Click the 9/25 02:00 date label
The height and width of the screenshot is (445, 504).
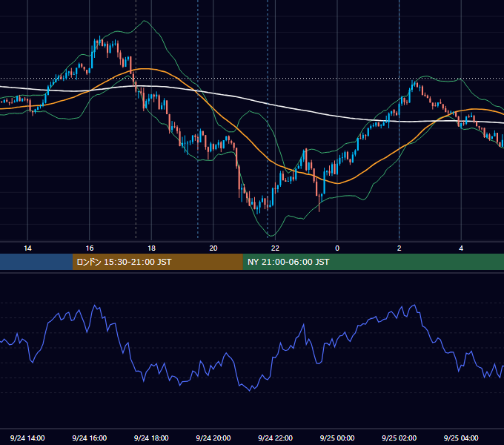[x=399, y=438]
